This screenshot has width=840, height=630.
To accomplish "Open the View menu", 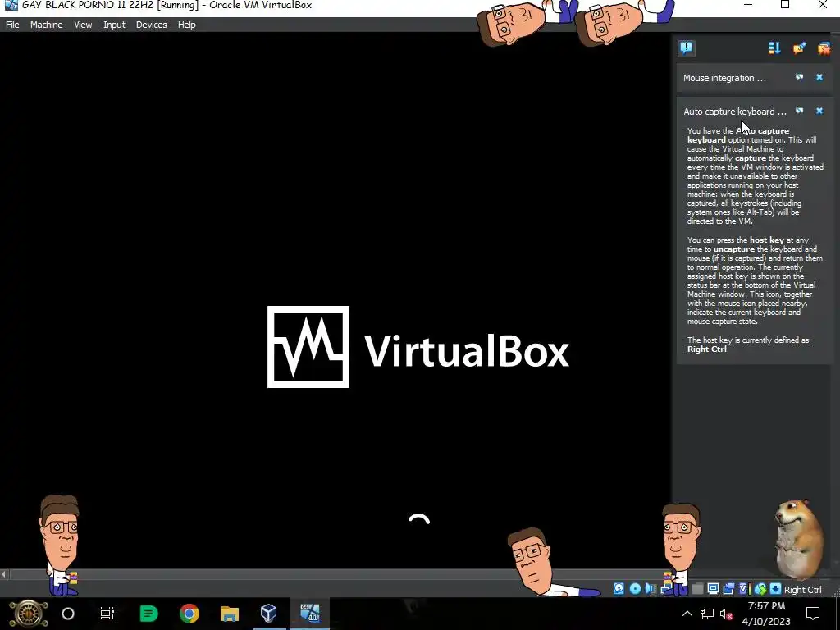I will click(83, 25).
